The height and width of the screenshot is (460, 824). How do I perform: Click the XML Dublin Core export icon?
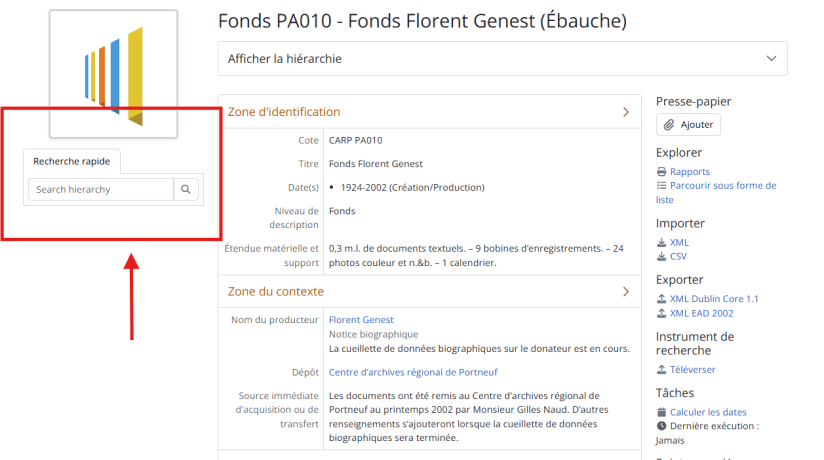click(x=661, y=299)
